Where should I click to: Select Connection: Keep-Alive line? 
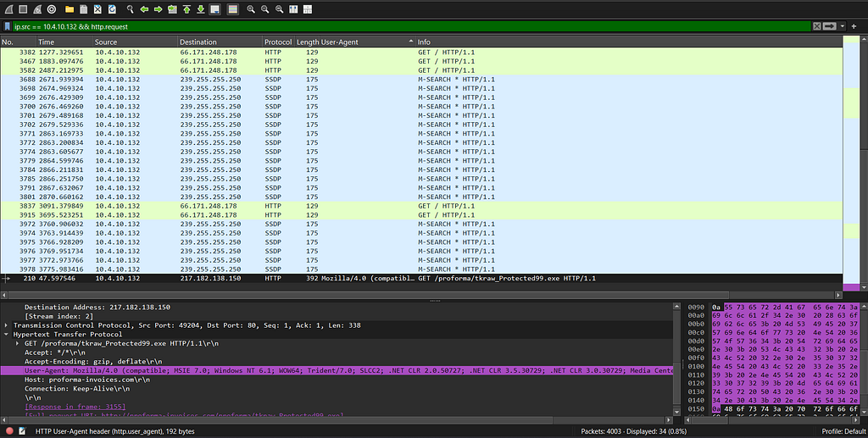coord(77,389)
